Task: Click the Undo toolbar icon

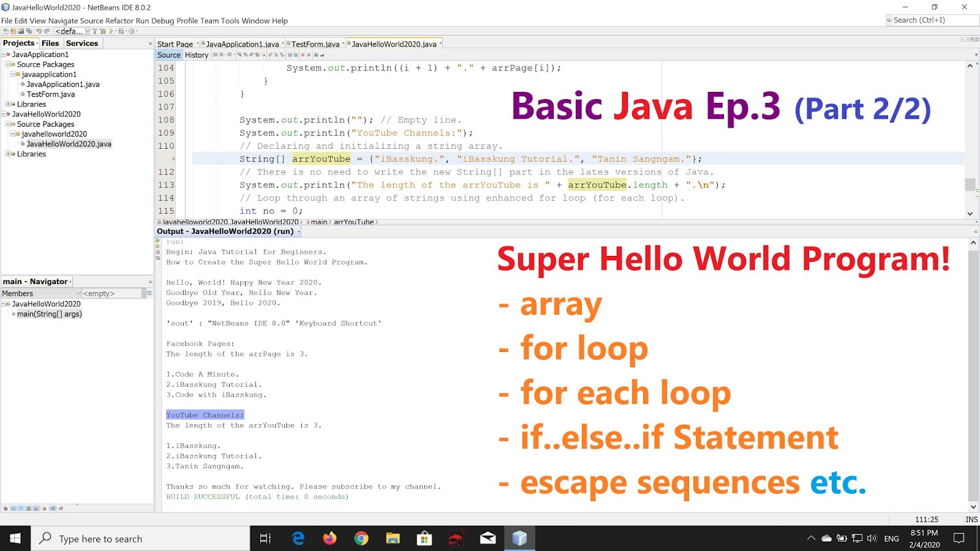Action: pyautogui.click(x=39, y=31)
